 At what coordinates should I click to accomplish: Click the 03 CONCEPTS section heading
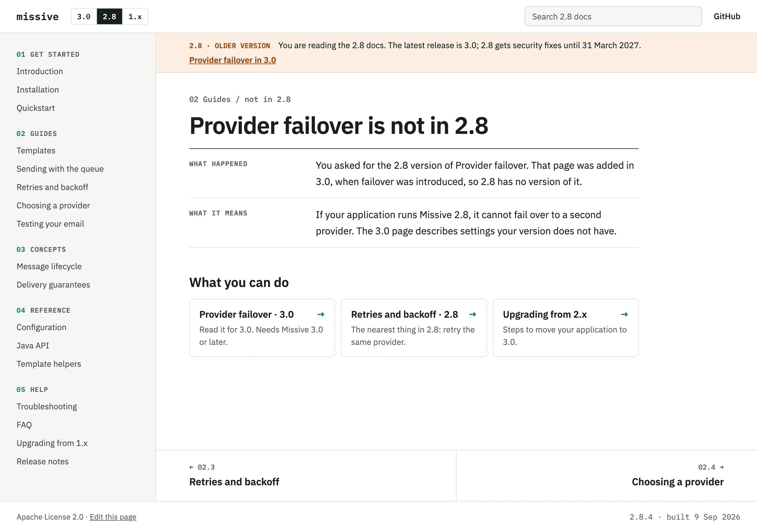[41, 249]
